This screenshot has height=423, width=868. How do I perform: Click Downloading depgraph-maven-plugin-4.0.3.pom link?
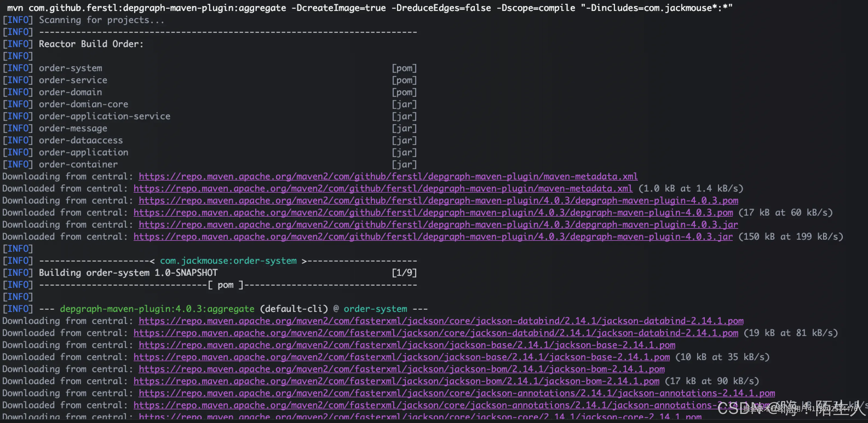[x=438, y=201]
